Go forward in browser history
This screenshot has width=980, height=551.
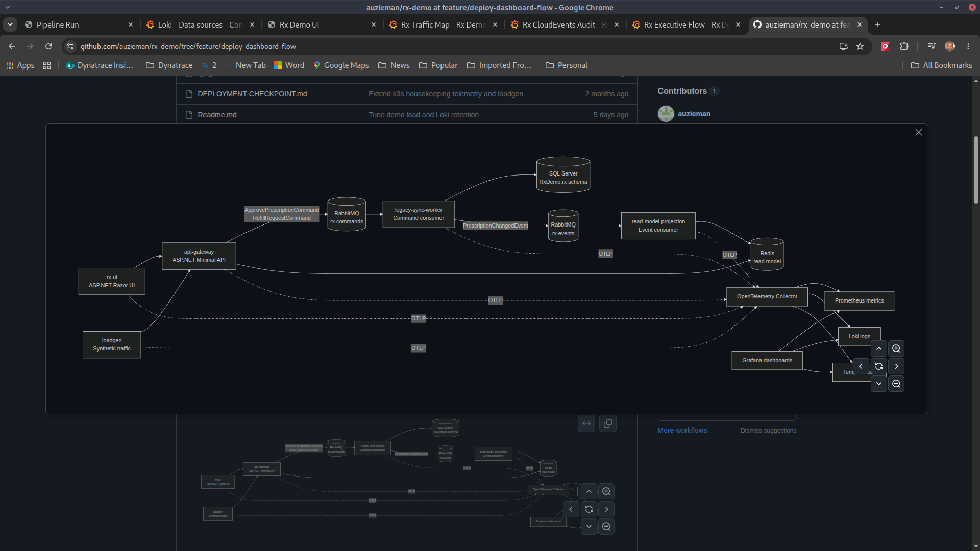30,46
